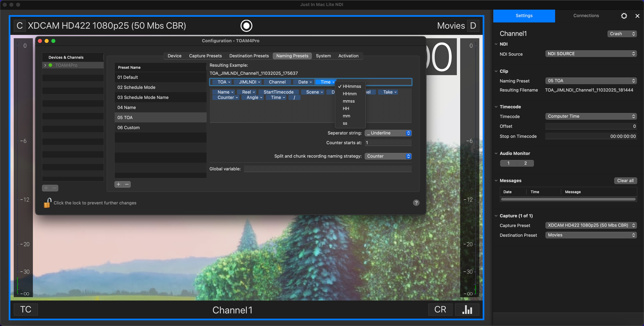Choose mmss from the time format menu
Image resolution: width=644 pixels, height=326 pixels.
point(350,101)
